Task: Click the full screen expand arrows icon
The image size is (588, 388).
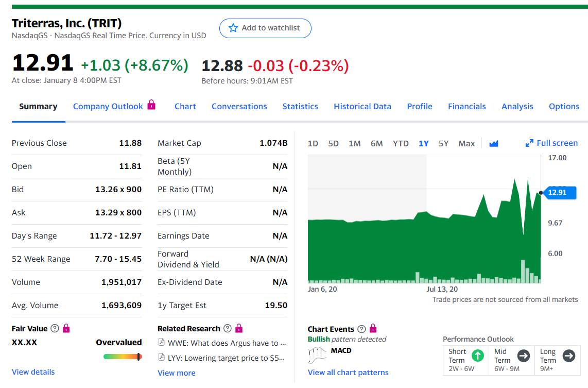Action: coord(529,143)
